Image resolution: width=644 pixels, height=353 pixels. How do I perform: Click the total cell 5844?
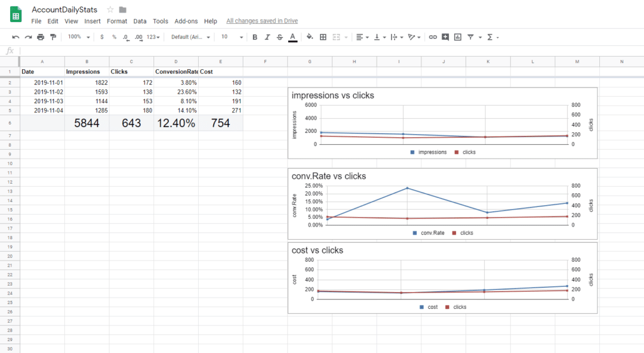point(87,123)
